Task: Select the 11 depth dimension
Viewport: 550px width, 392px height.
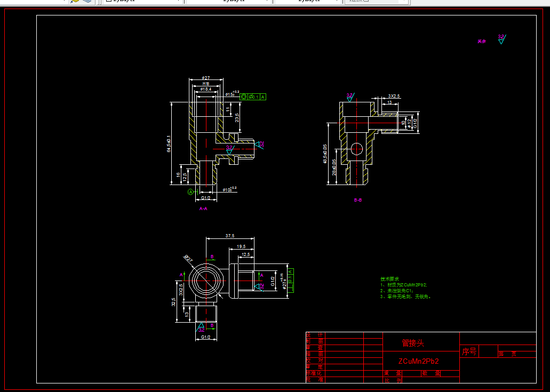Action: point(228,110)
